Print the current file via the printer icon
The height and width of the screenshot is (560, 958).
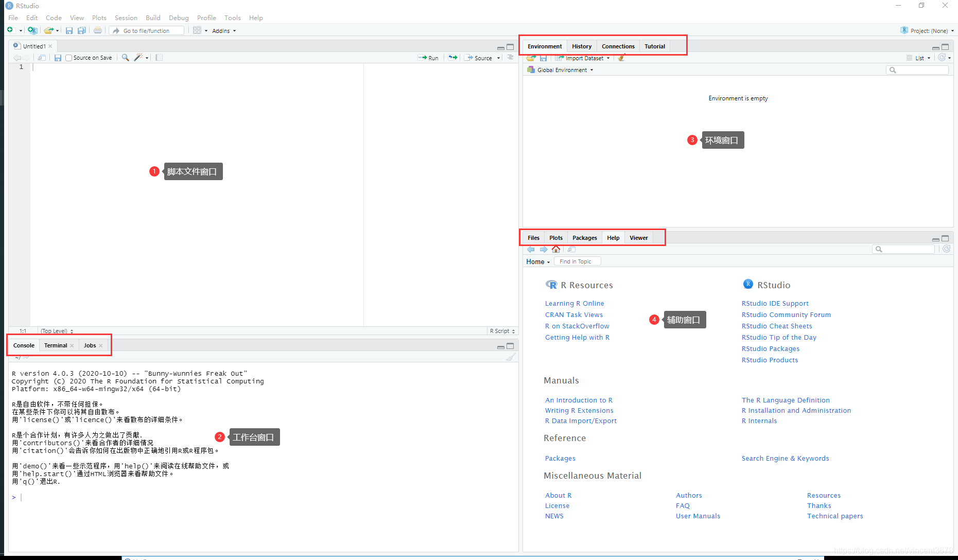(98, 30)
